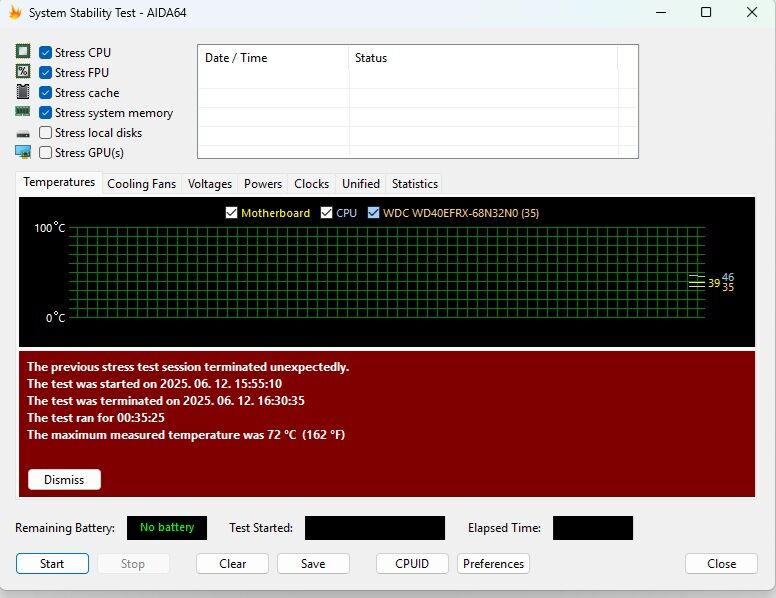Image resolution: width=776 pixels, height=598 pixels.
Task: Show the Unified tab
Action: (361, 184)
